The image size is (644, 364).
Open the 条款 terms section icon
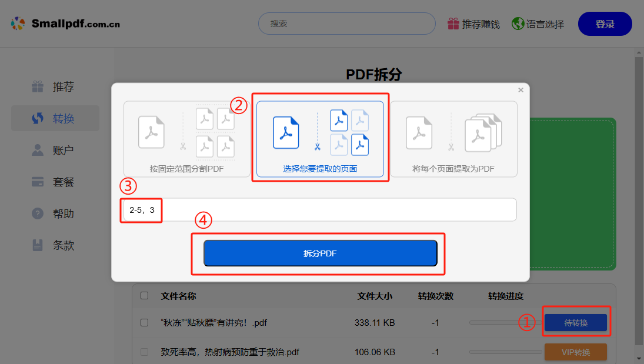pyautogui.click(x=37, y=245)
